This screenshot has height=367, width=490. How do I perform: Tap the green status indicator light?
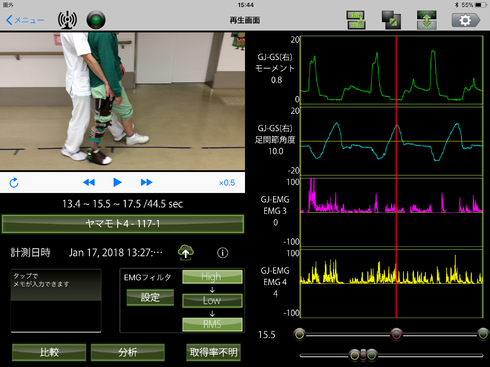pyautogui.click(x=96, y=20)
